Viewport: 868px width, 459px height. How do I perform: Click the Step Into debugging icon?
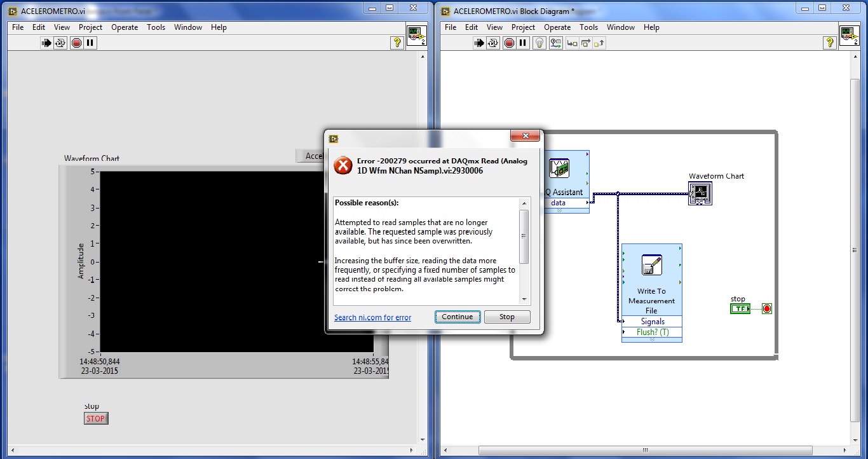point(572,43)
